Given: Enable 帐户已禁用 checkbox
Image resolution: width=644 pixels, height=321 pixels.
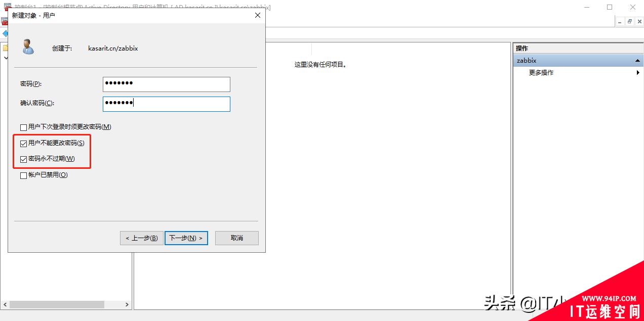Looking at the screenshot, I should click(23, 175).
